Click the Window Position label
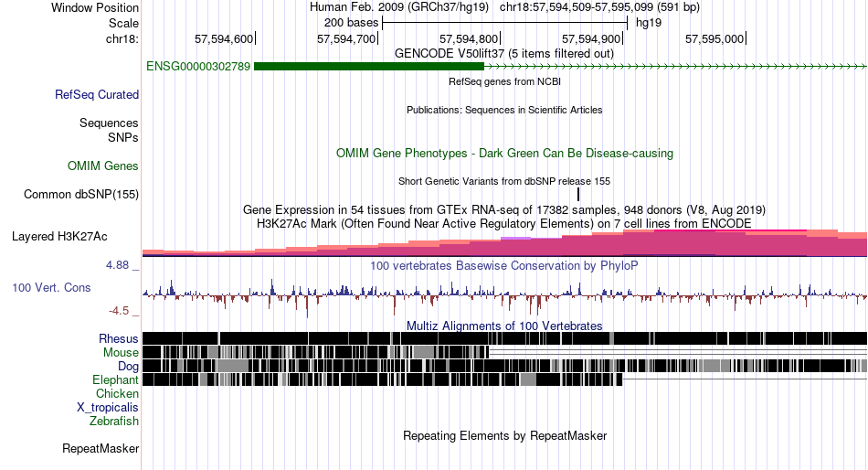Image resolution: width=868 pixels, height=470 pixels. 95,7
